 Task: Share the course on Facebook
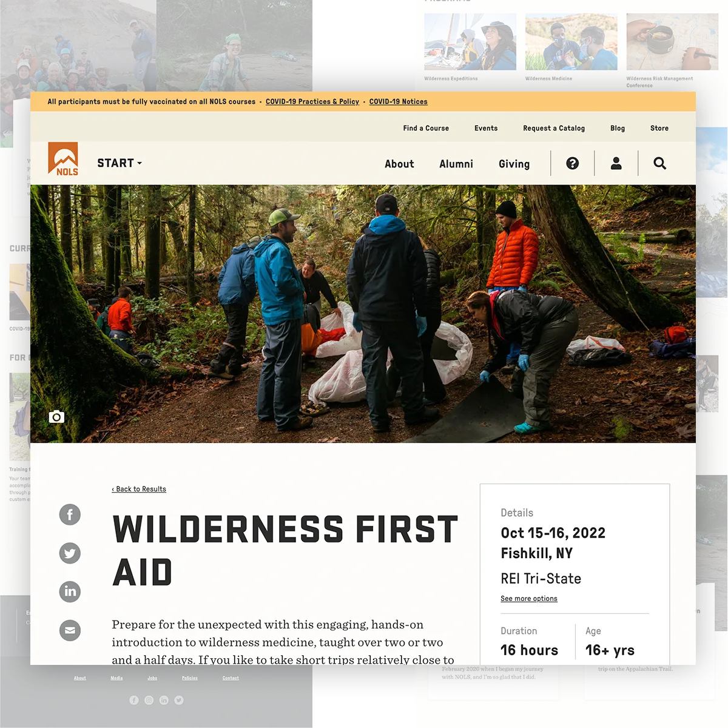click(70, 514)
